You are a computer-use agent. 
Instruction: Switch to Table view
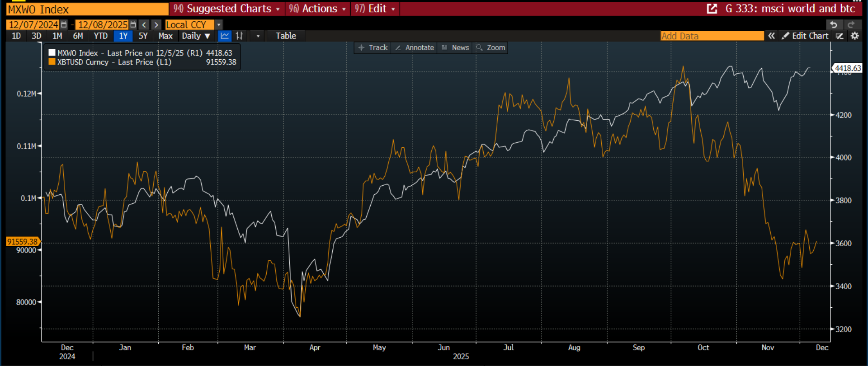coord(286,36)
